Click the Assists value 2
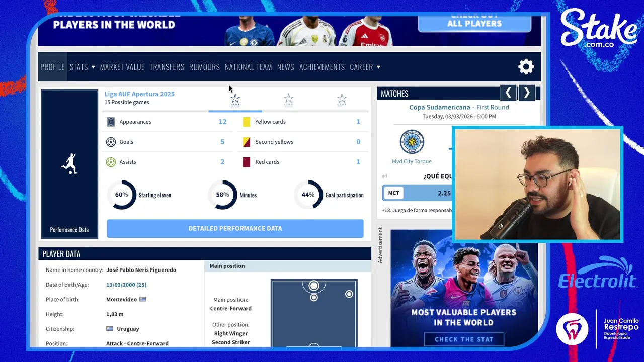Viewport: 644px width, 362px height. click(222, 162)
